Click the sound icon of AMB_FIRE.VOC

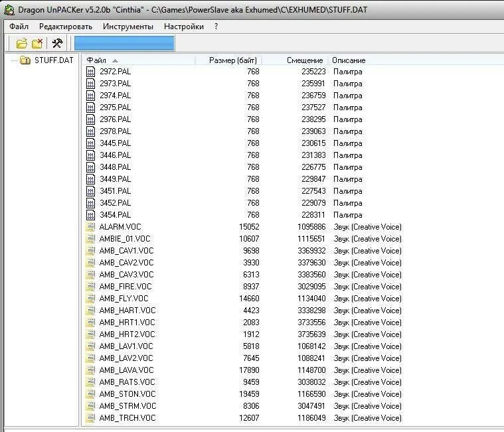[x=91, y=287]
